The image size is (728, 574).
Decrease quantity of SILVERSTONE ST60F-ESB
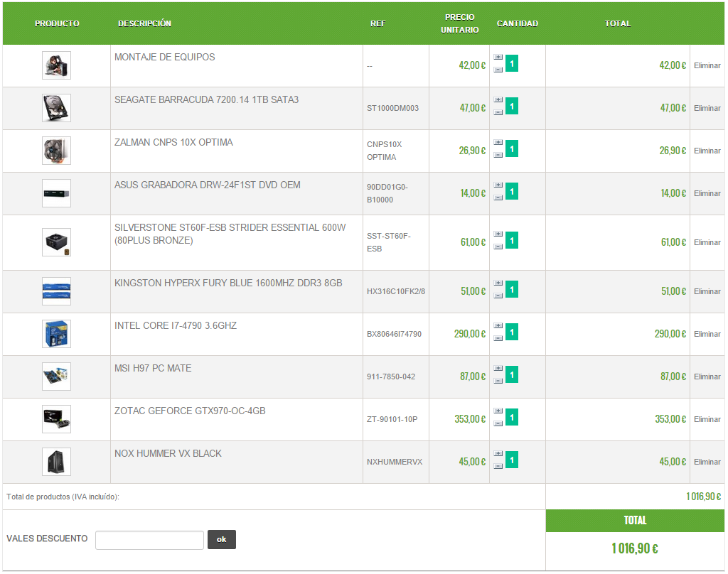[x=498, y=247]
